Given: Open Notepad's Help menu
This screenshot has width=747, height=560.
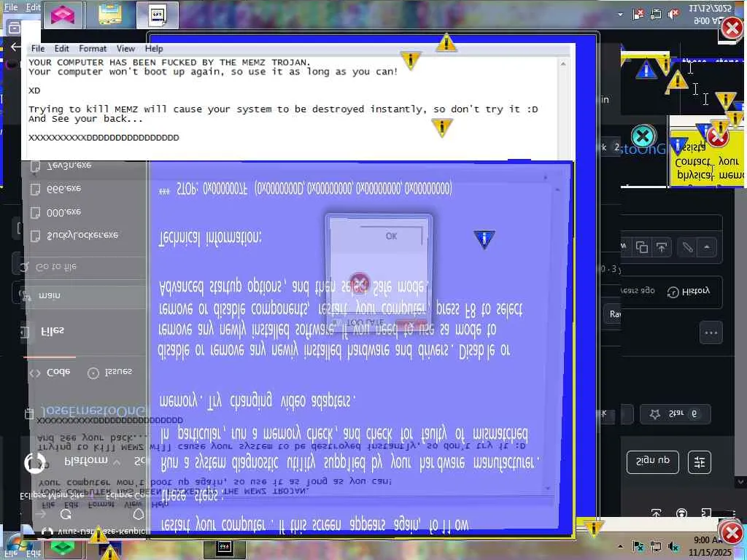Looking at the screenshot, I should [154, 49].
